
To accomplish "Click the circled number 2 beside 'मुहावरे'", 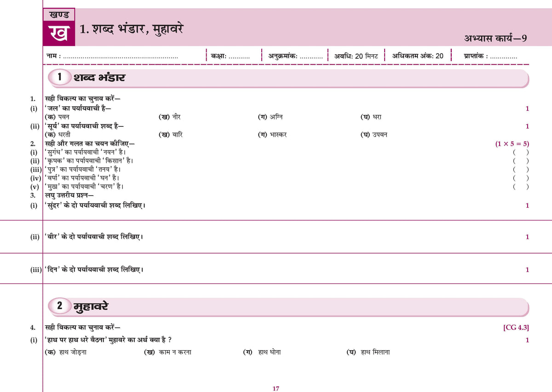I will [60, 306].
